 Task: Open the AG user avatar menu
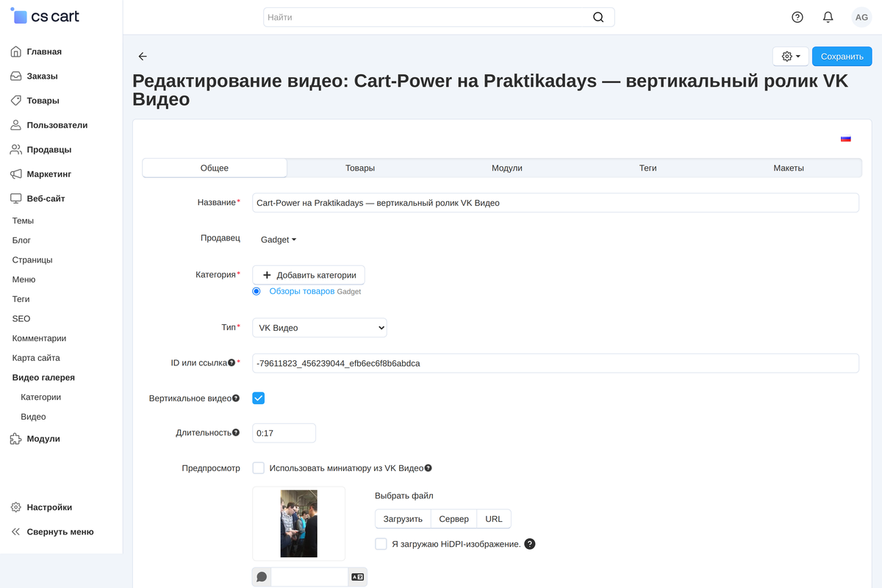click(x=861, y=17)
